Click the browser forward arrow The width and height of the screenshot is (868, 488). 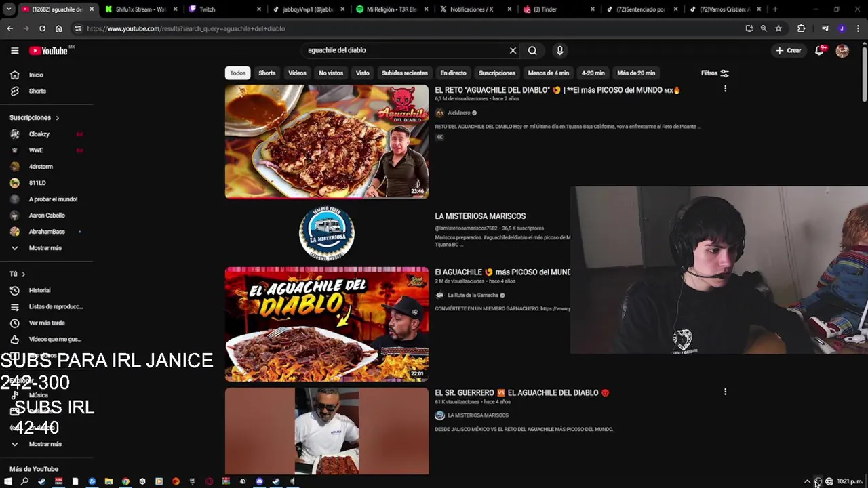point(26,28)
